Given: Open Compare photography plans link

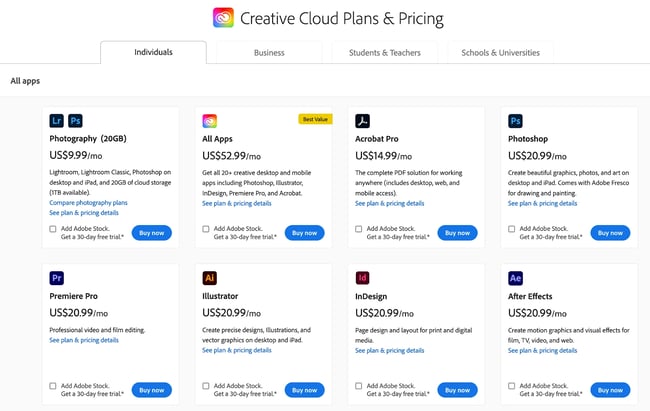Looking at the screenshot, I should click(89, 203).
